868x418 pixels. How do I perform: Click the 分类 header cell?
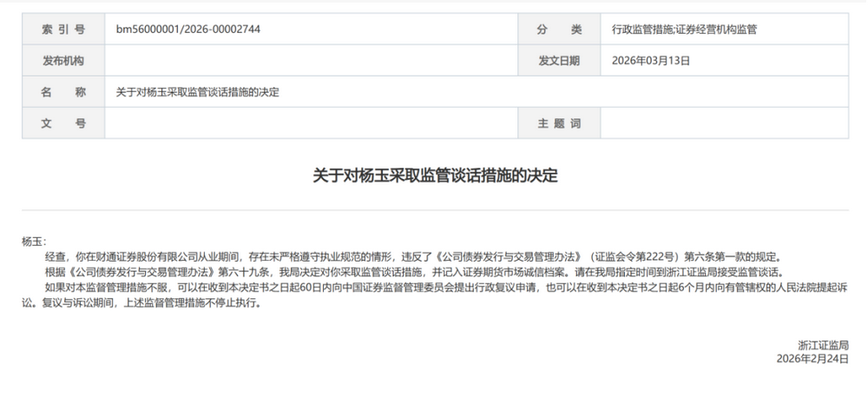pos(558,30)
